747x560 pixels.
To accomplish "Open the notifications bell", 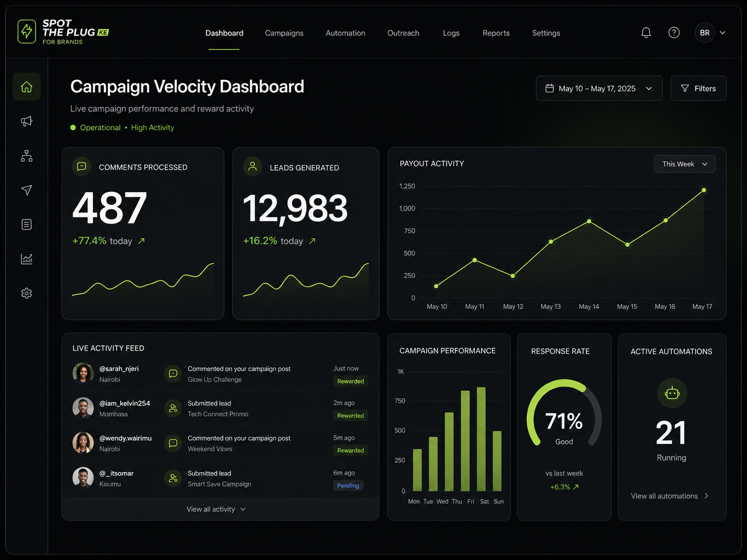I will click(646, 32).
